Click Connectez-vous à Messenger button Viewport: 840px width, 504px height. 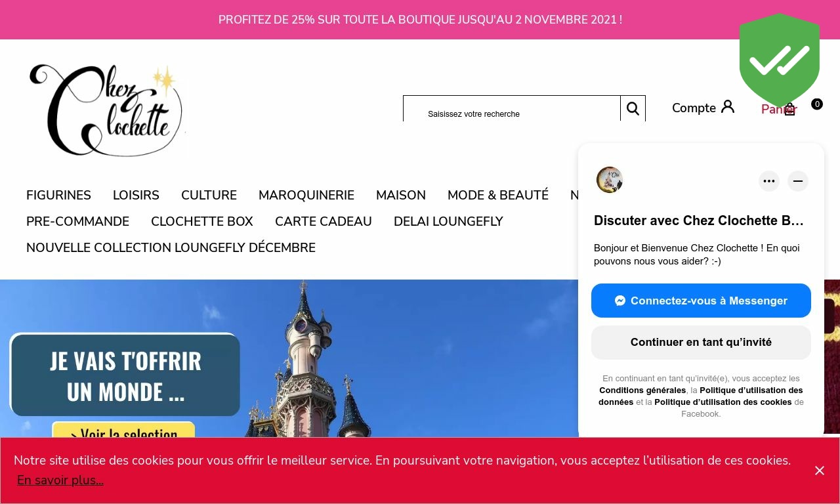(x=701, y=301)
